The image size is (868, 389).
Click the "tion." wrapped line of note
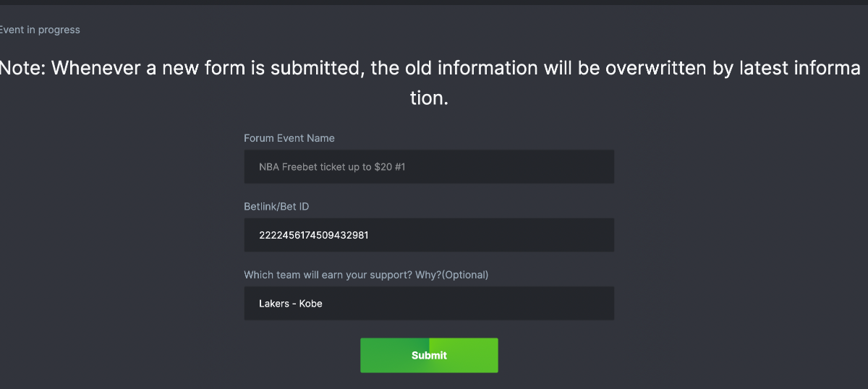pos(429,98)
